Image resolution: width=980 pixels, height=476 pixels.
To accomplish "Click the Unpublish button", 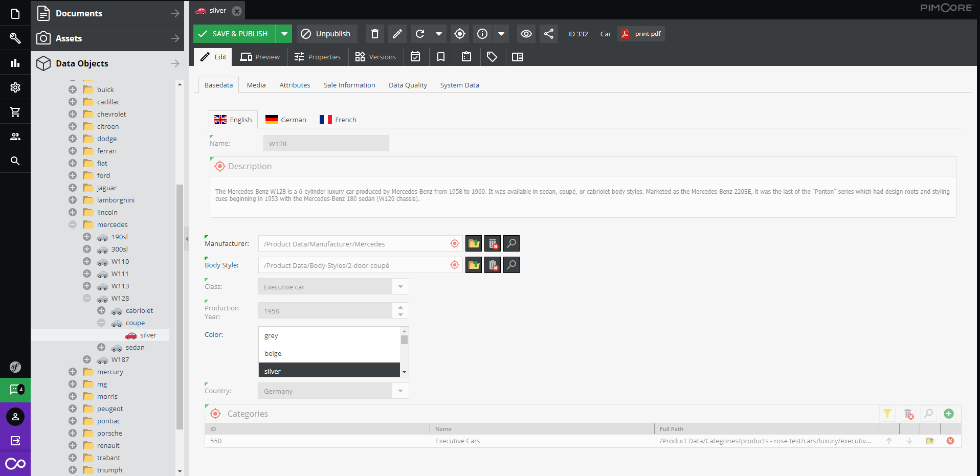I will [x=326, y=34].
